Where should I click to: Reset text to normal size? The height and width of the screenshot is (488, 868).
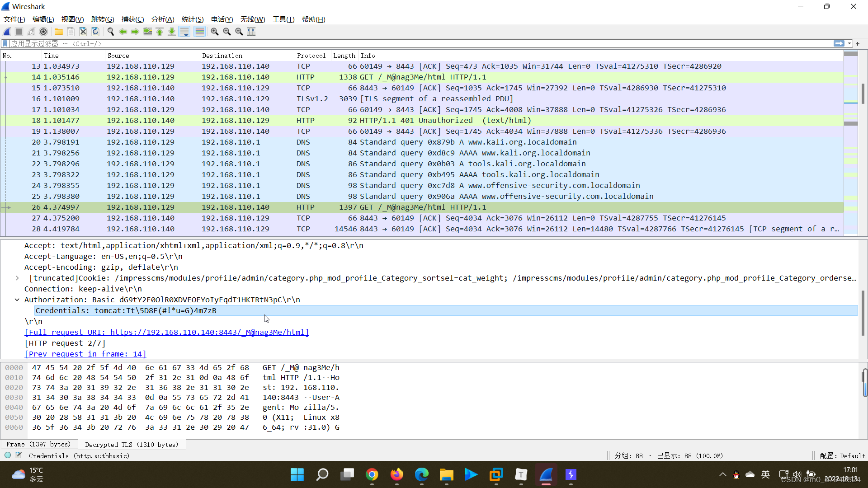(239, 32)
